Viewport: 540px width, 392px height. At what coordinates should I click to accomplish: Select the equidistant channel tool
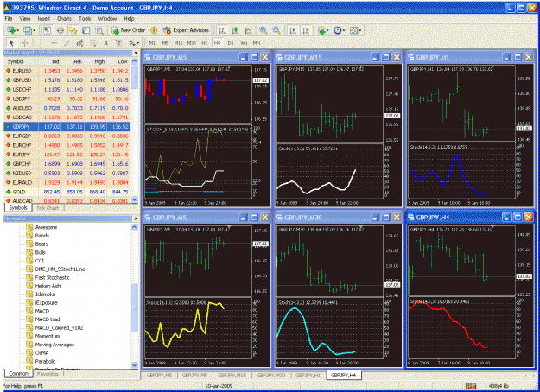[79, 43]
